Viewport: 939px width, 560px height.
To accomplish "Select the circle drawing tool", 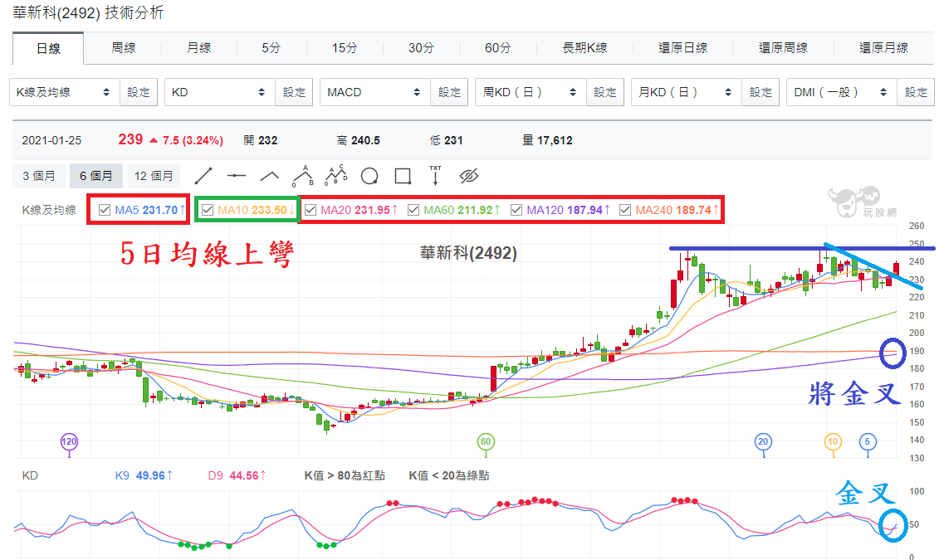I will pos(369,177).
